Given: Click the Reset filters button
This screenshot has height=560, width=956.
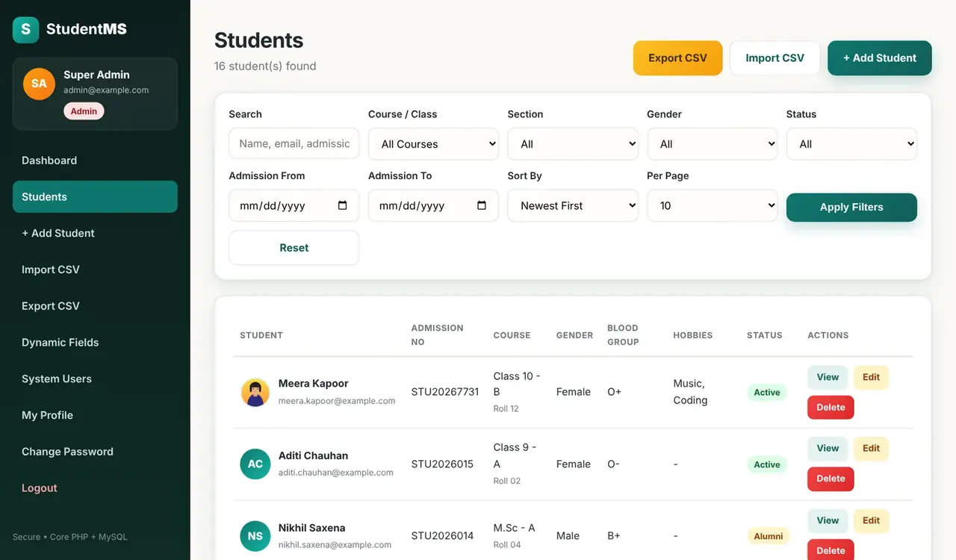Looking at the screenshot, I should tap(294, 248).
